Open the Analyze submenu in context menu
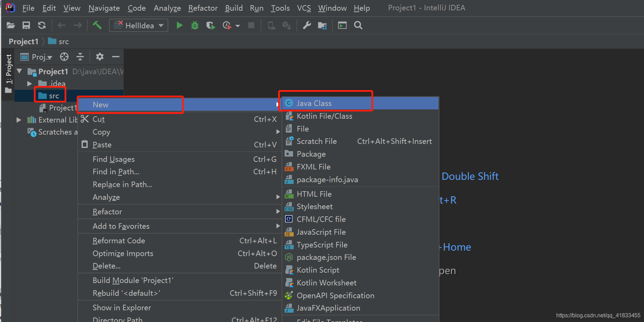The image size is (644, 322). (x=179, y=197)
